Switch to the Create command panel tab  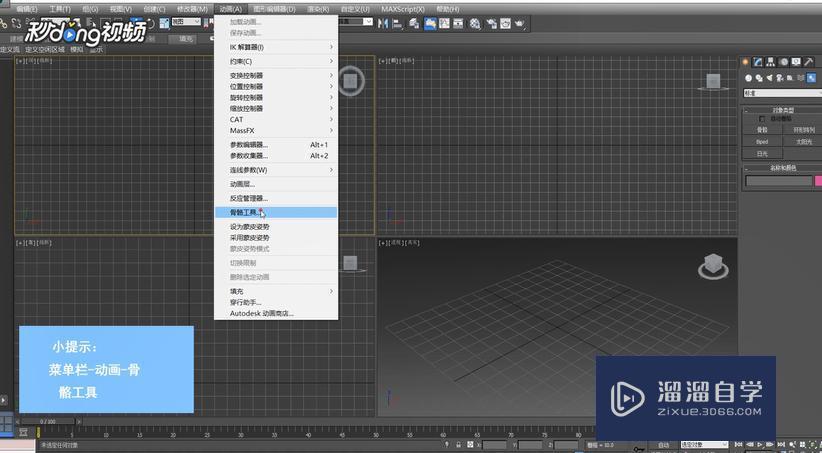pyautogui.click(x=745, y=62)
